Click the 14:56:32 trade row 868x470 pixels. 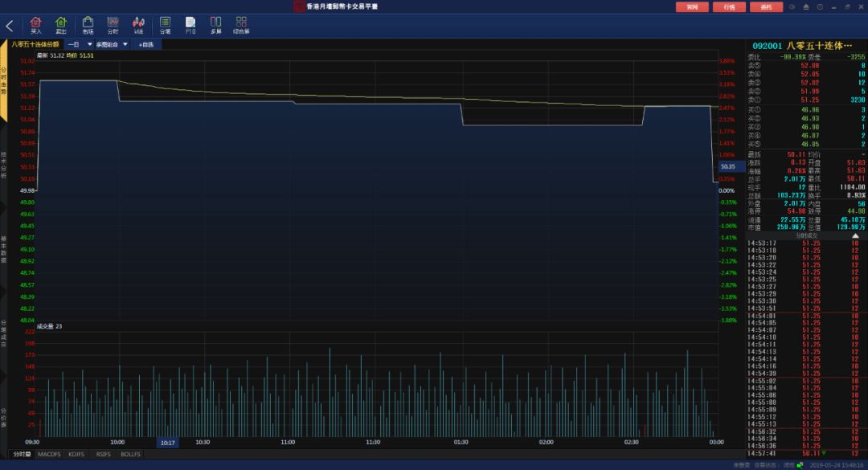[x=806, y=431]
